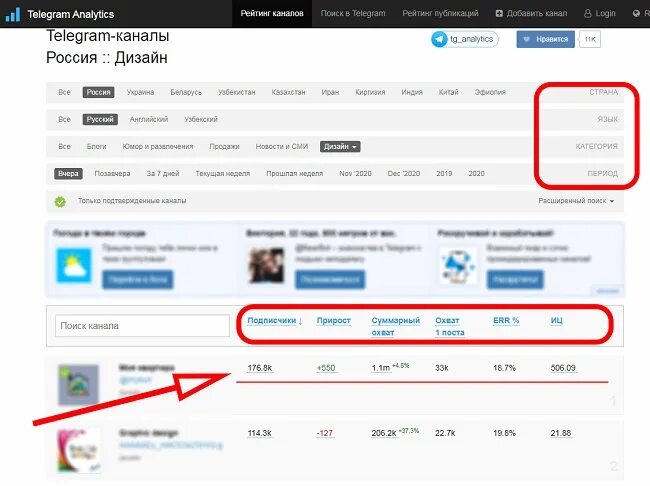Screen dimensions: 650x486
Task: Click the megaphone ad image
Action: [x=458, y=265]
